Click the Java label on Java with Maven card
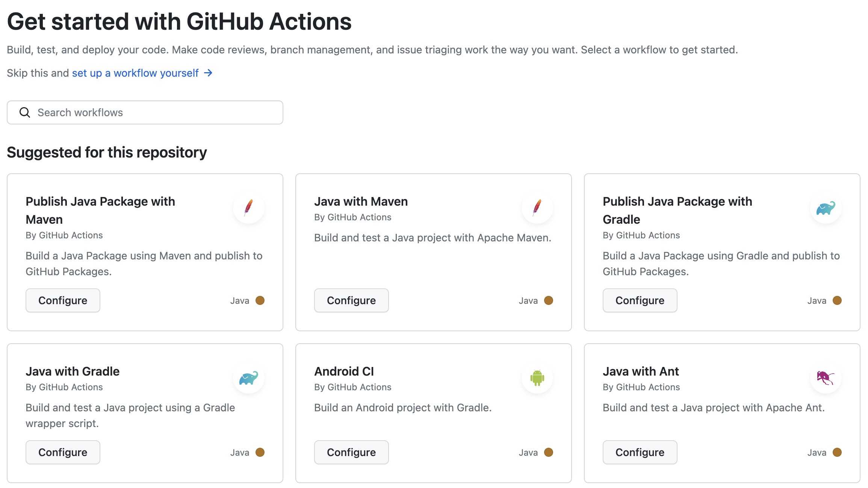The width and height of the screenshot is (868, 488). pos(528,300)
